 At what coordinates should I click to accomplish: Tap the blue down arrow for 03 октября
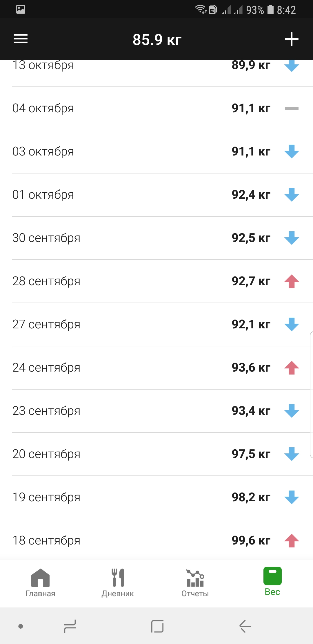[292, 151]
